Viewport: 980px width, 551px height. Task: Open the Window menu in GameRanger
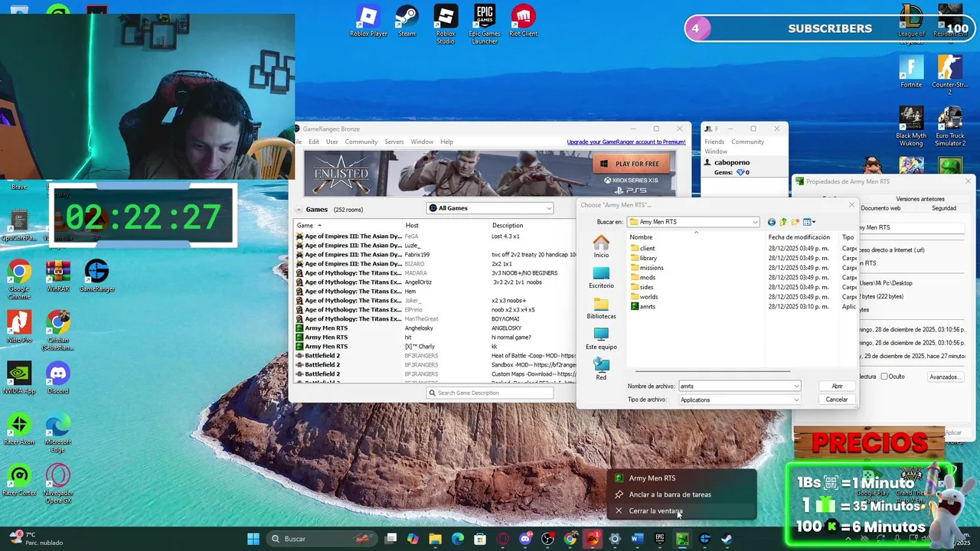[x=422, y=142]
